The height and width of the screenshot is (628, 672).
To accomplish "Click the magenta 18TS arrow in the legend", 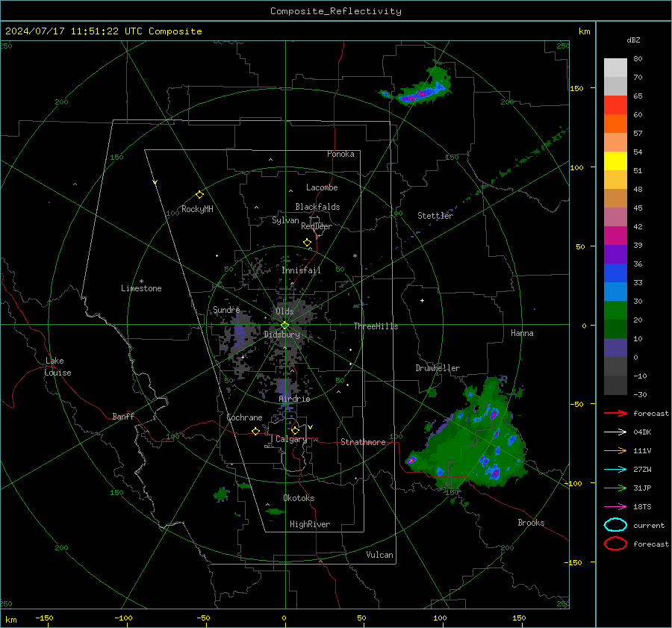I will (615, 507).
